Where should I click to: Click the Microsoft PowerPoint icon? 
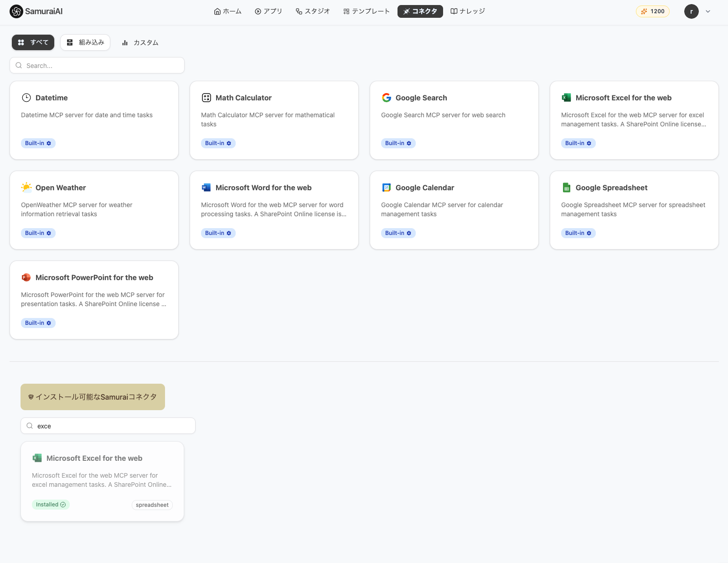tap(26, 277)
